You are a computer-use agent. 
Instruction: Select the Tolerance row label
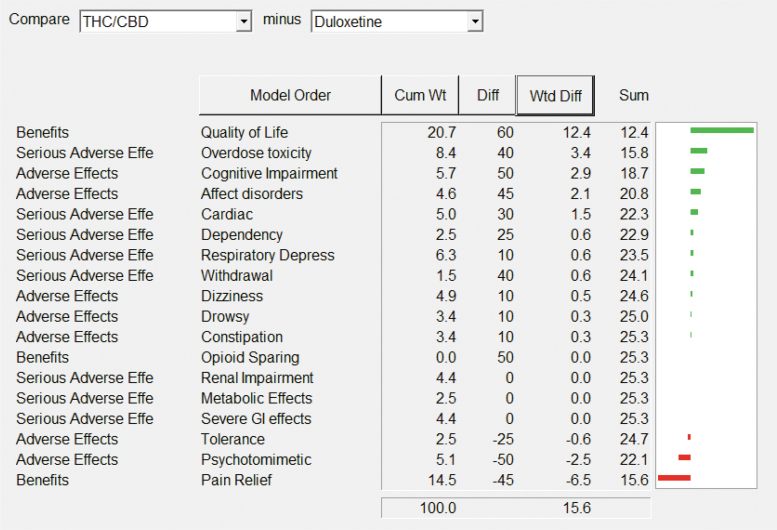point(233,439)
